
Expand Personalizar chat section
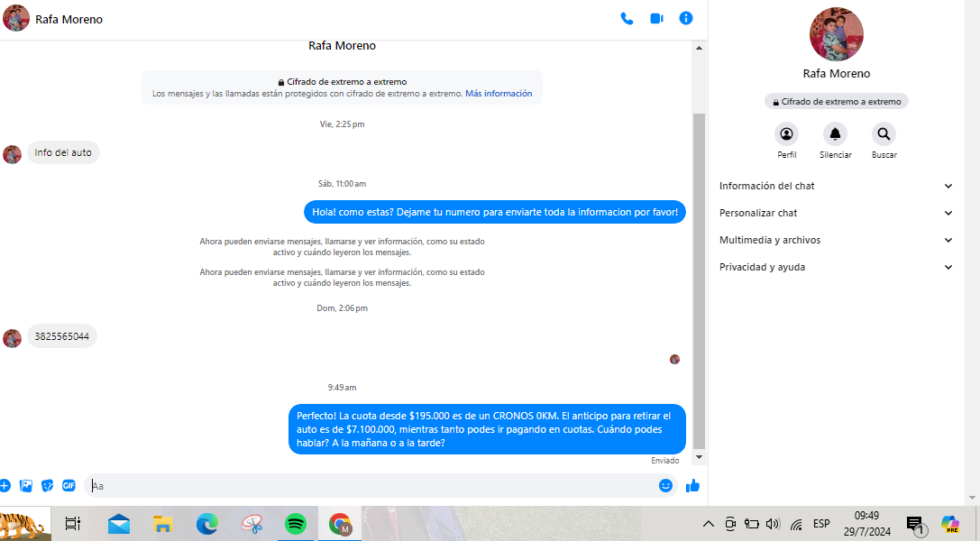[x=836, y=213]
